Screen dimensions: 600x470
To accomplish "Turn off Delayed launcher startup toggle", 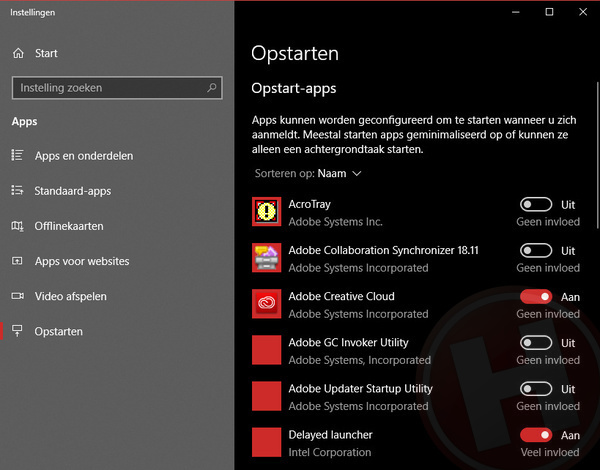I will click(x=536, y=435).
